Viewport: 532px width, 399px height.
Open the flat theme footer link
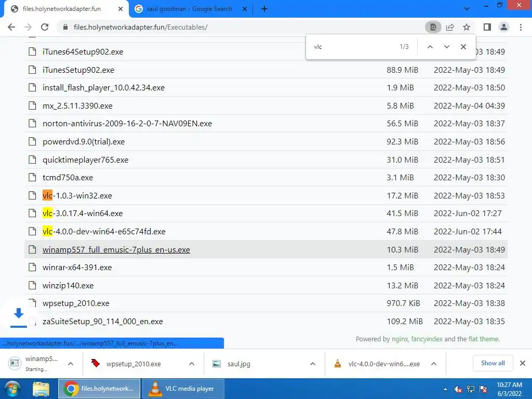(x=484, y=339)
